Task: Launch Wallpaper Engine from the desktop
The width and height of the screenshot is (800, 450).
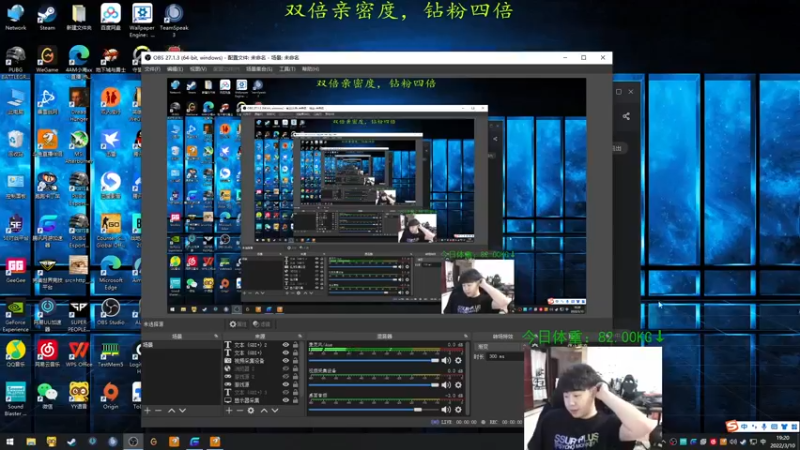Action: click(142, 20)
